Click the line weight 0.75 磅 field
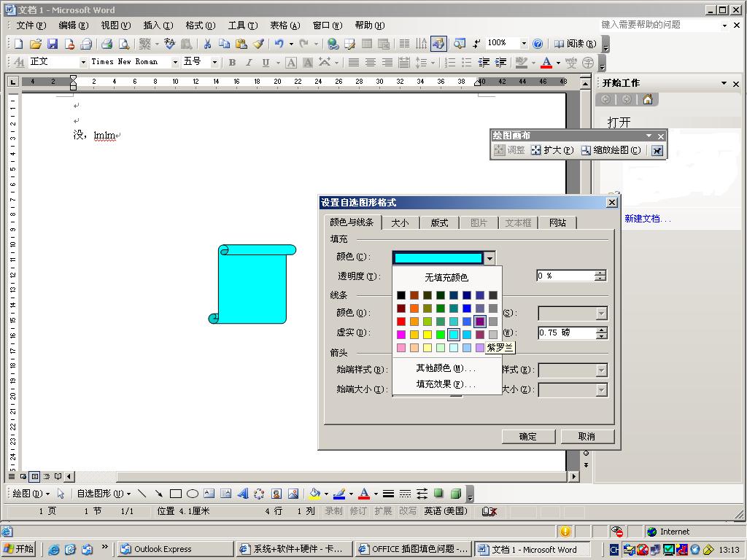Viewport: 747px width, 560px height. [x=566, y=332]
